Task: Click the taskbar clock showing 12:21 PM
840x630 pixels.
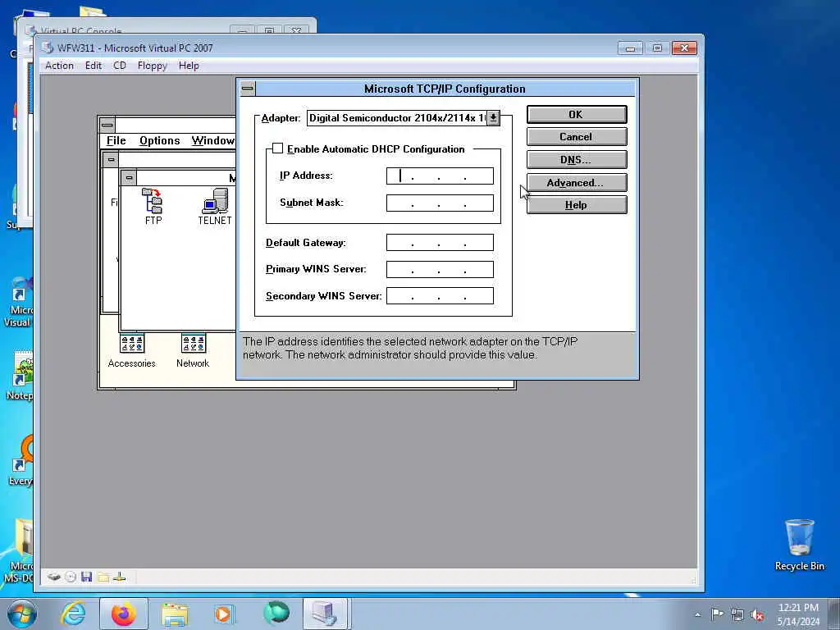Action: click(798, 614)
